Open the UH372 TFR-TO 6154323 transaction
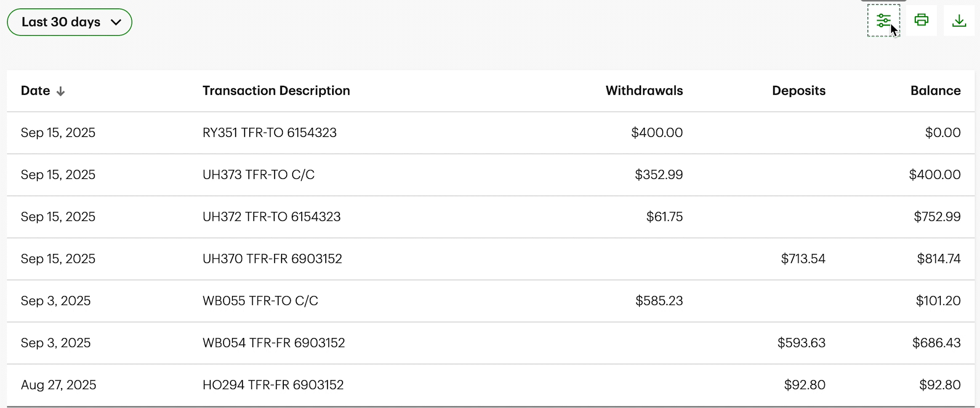The width and height of the screenshot is (980, 408). tap(272, 217)
